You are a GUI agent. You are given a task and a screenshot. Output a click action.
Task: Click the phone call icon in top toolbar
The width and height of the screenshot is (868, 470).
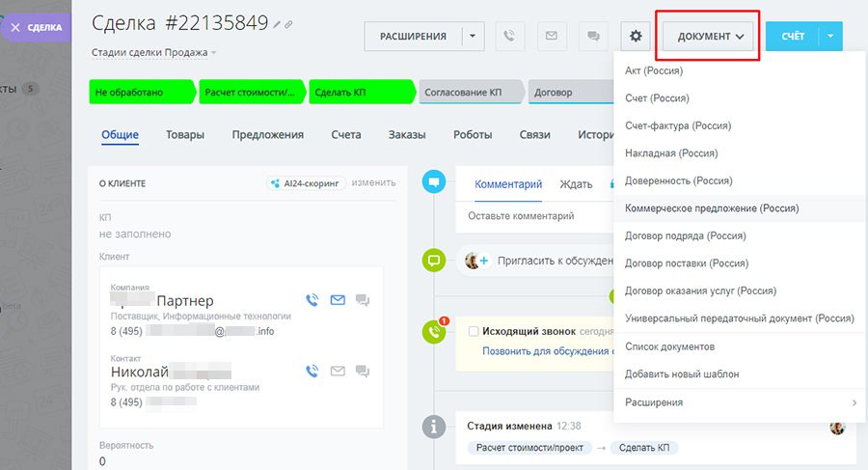click(x=509, y=36)
